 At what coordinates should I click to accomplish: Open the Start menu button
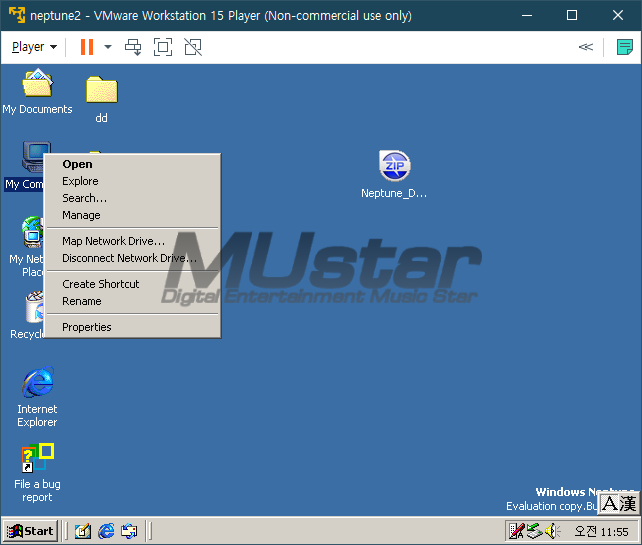pos(30,531)
